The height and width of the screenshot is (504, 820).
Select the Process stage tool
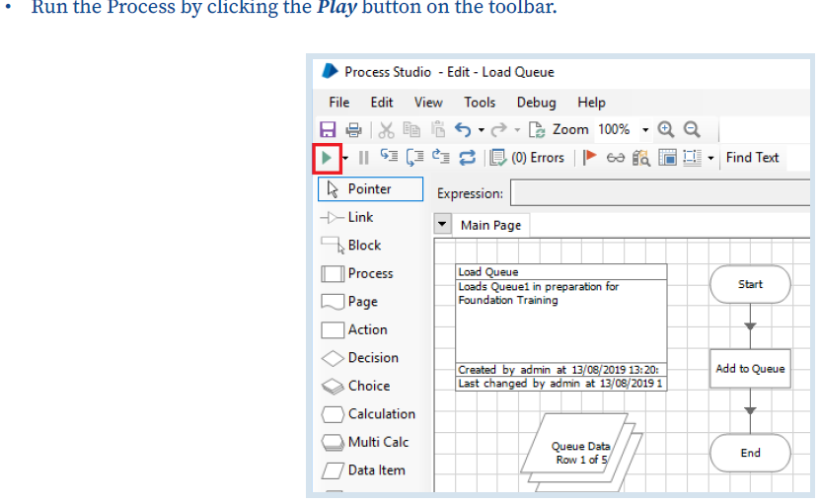(x=356, y=273)
